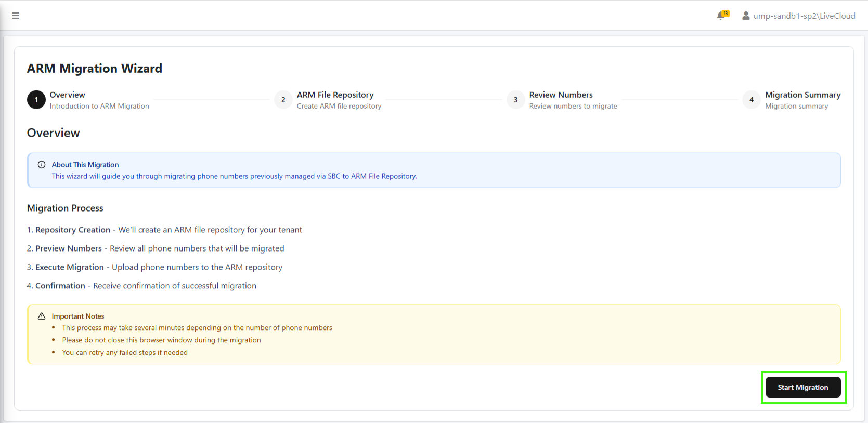Open the ump-sandb1-sp2\LiveCloud account name
Image resolution: width=868 pixels, height=423 pixels.
pyautogui.click(x=804, y=16)
